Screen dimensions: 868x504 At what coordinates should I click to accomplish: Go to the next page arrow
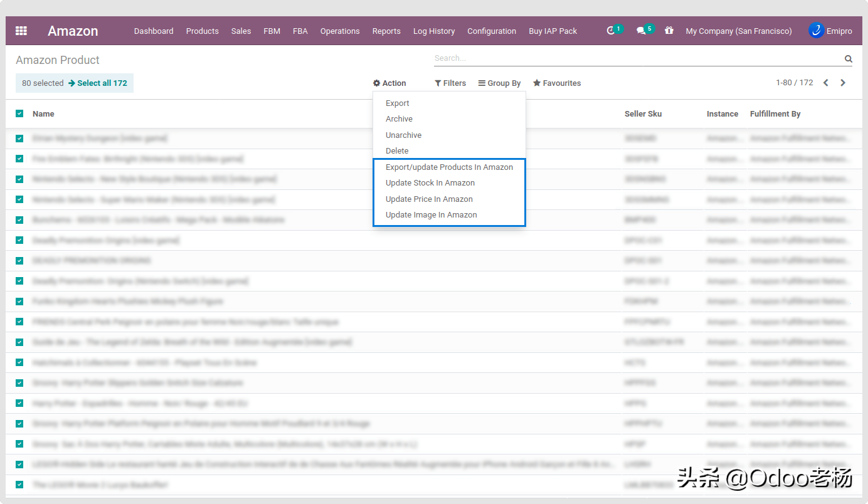pyautogui.click(x=843, y=83)
